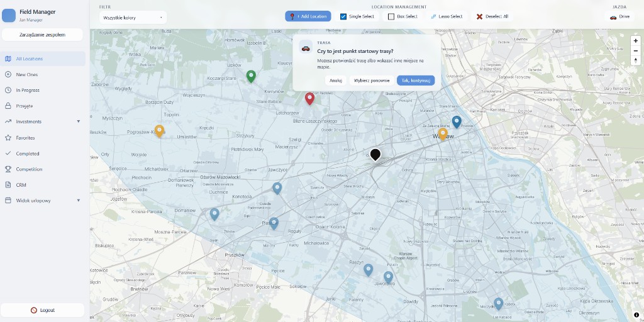
Task: Click the Jan Manager user name
Action: click(31, 19)
